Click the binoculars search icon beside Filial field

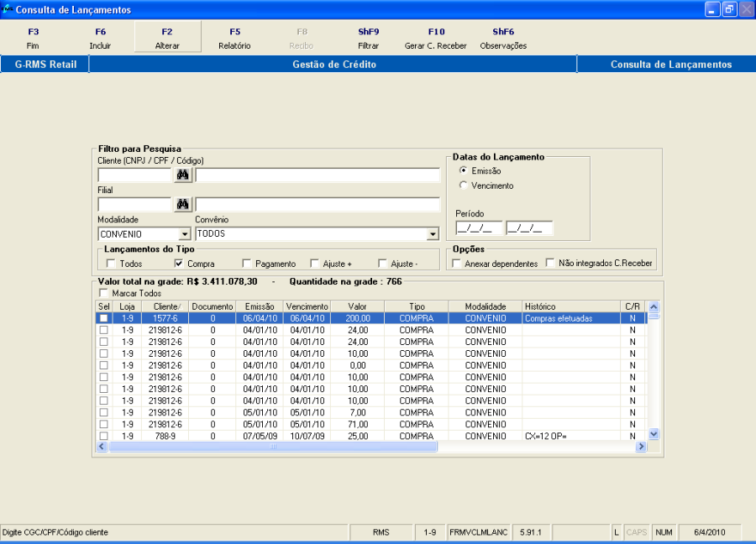click(182, 205)
